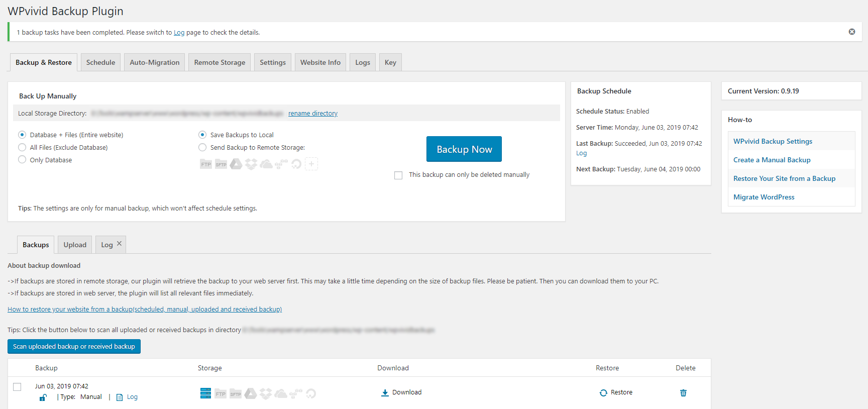The height and width of the screenshot is (409, 868).
Task: Open the Schedule tab
Action: point(100,62)
